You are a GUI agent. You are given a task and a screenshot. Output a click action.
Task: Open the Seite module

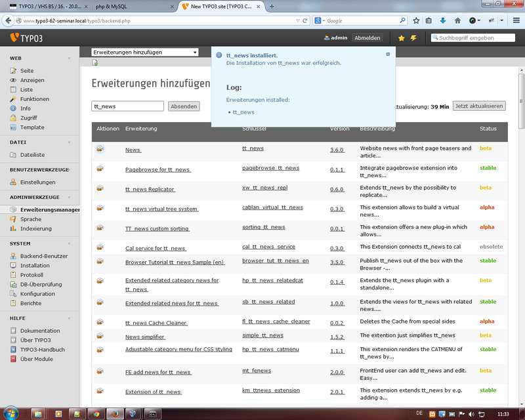27,71
